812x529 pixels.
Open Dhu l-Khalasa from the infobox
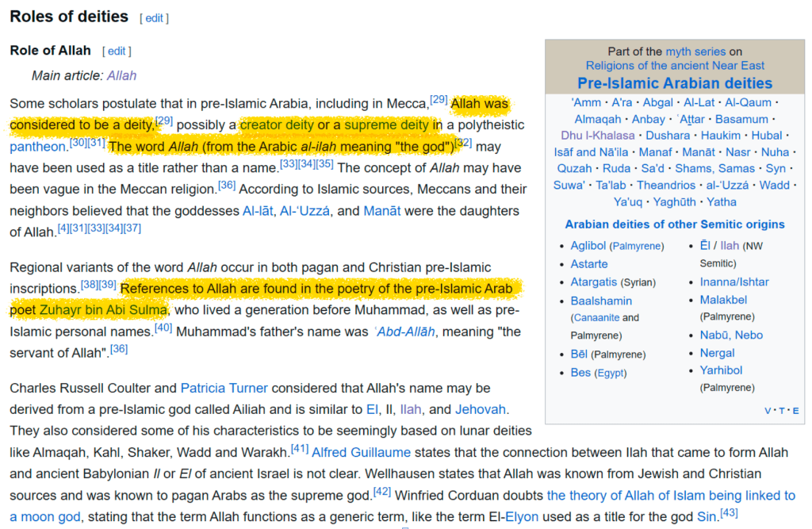[x=597, y=136]
